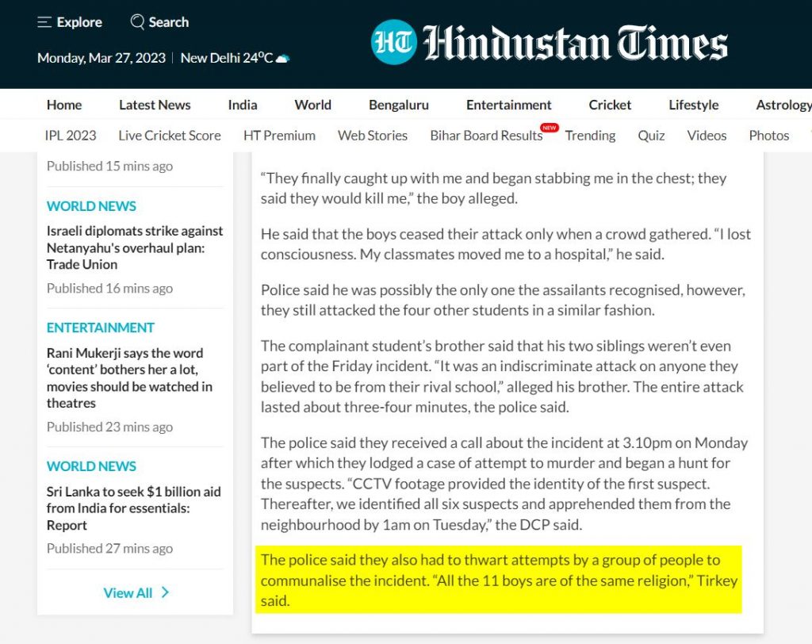Click 'Published 16 mins ago' text
This screenshot has height=644, width=812.
pyautogui.click(x=109, y=288)
